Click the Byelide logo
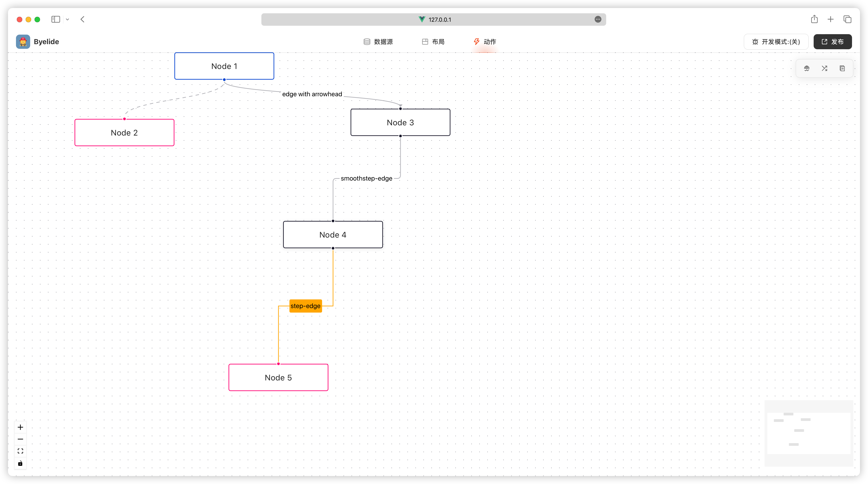The image size is (868, 484). [x=23, y=42]
